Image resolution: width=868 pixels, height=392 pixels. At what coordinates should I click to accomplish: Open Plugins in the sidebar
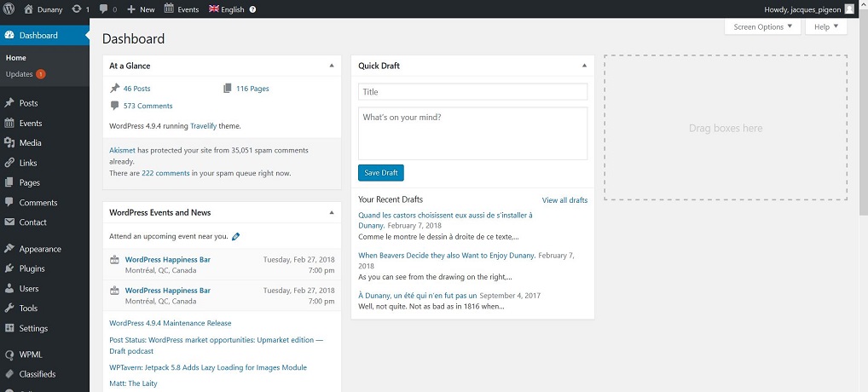[32, 268]
